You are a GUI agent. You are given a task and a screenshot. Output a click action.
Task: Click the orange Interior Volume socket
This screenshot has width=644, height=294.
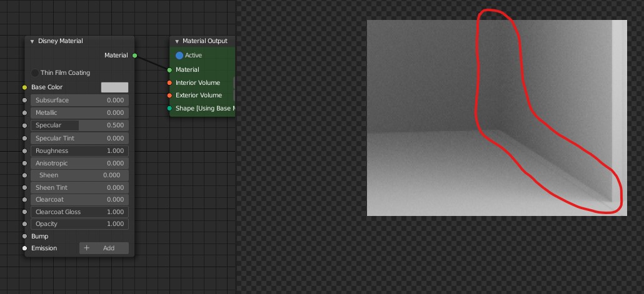pyautogui.click(x=169, y=83)
